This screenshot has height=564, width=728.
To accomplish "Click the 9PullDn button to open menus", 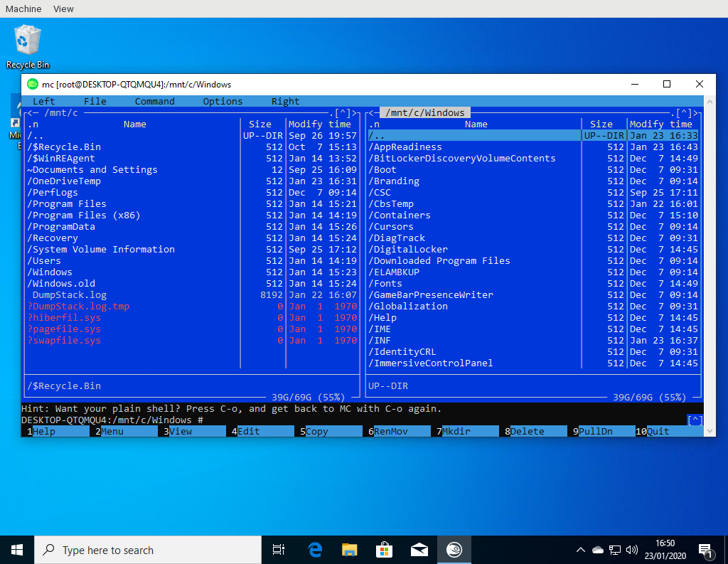I will tap(601, 430).
